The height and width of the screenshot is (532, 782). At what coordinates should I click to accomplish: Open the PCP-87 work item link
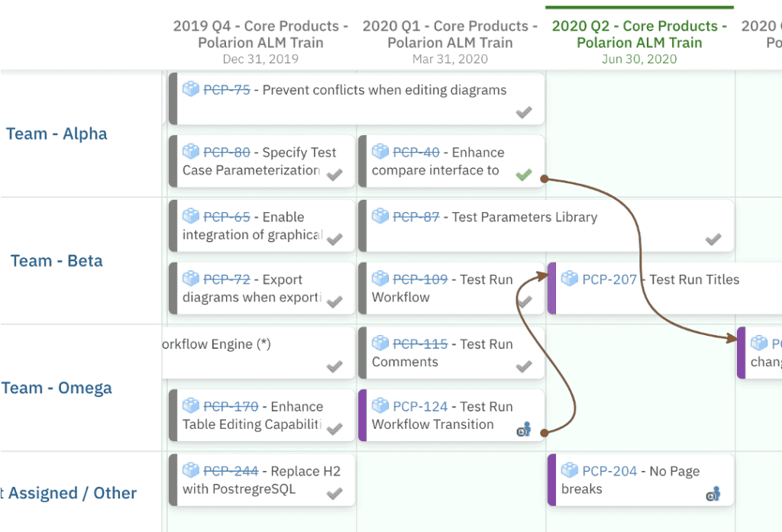tap(416, 217)
